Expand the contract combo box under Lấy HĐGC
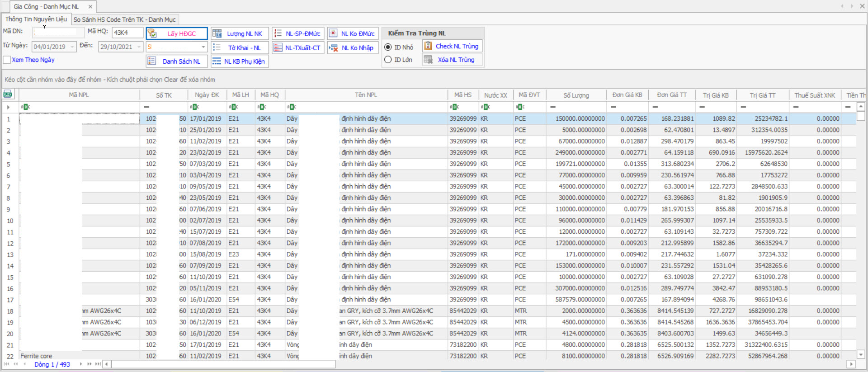868x372 pixels. click(203, 47)
